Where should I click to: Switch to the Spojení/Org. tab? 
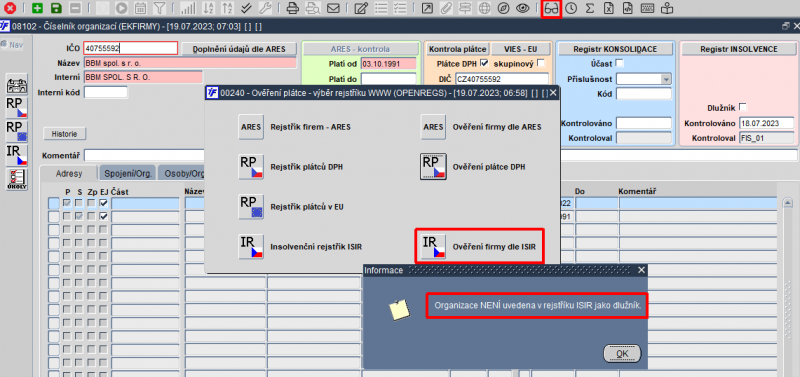[128, 173]
